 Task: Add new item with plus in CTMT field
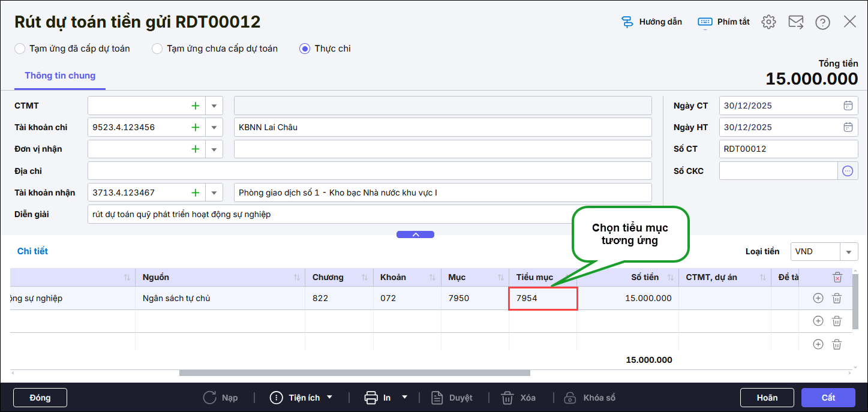195,106
